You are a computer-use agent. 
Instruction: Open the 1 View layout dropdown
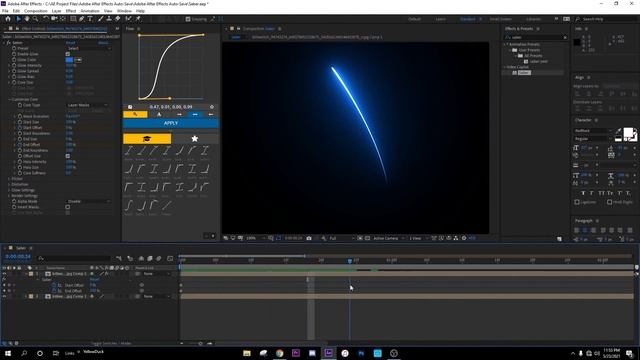click(418, 238)
